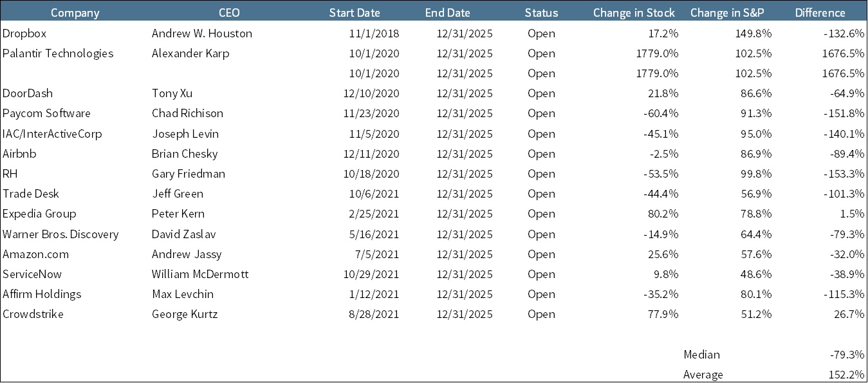Click the Start Date column header

354,13
